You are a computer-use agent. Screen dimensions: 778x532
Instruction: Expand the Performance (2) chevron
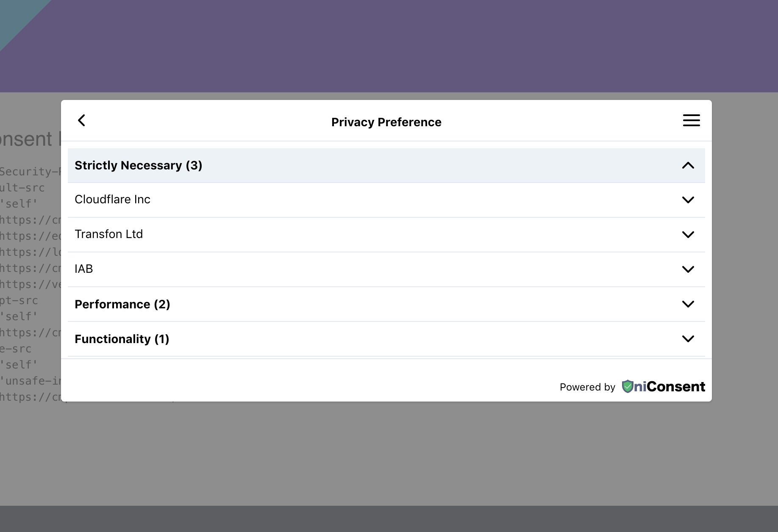click(688, 304)
